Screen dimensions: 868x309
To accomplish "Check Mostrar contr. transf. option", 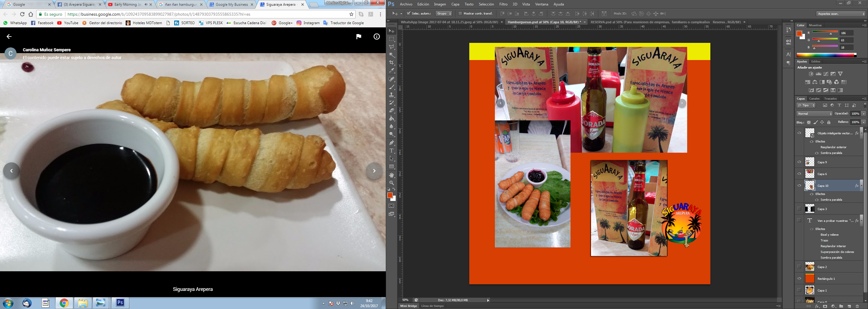I will point(460,14).
